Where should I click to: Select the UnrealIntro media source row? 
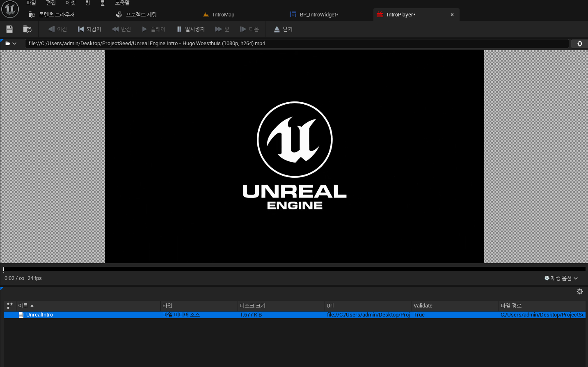(x=295, y=315)
